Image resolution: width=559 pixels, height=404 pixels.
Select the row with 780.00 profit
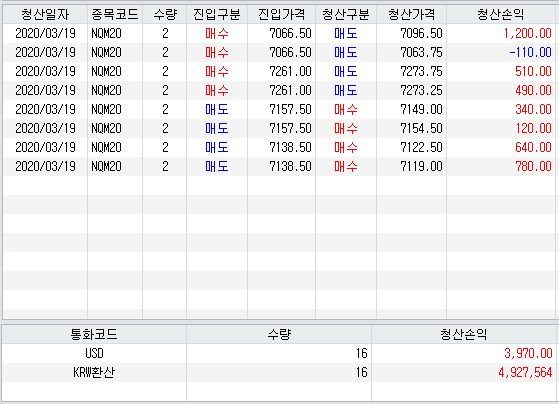[279, 167]
